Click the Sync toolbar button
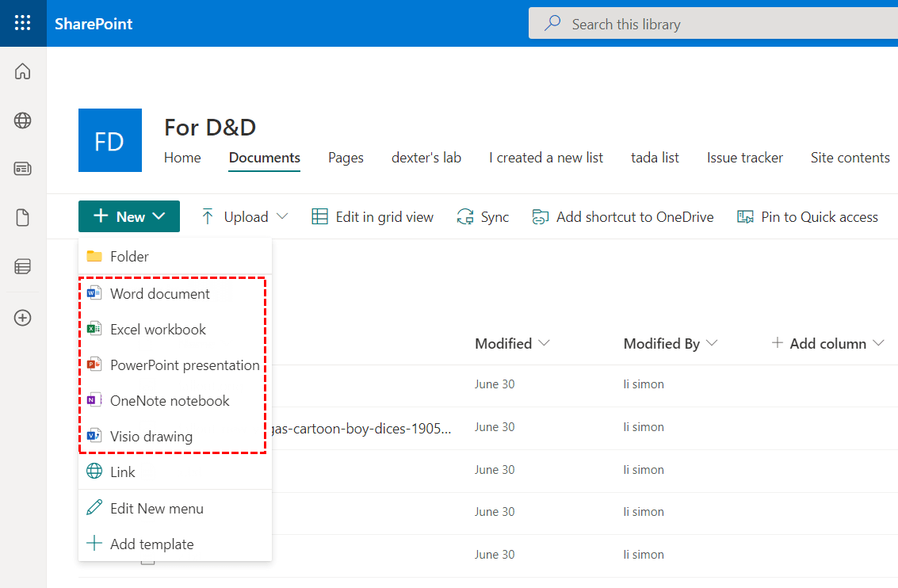Screen dimensions: 898x588 point(483,217)
